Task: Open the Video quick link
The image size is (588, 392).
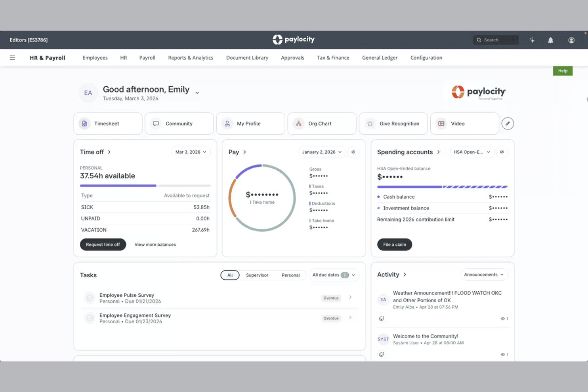Action: (x=464, y=124)
